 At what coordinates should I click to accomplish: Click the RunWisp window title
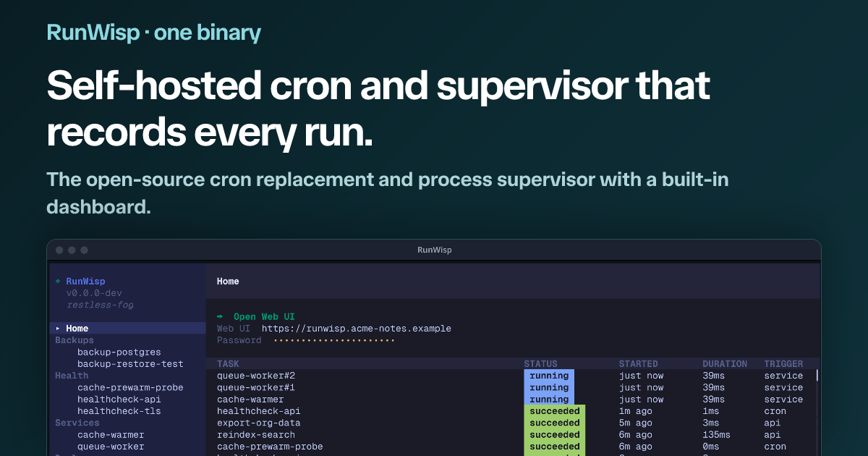tap(435, 250)
